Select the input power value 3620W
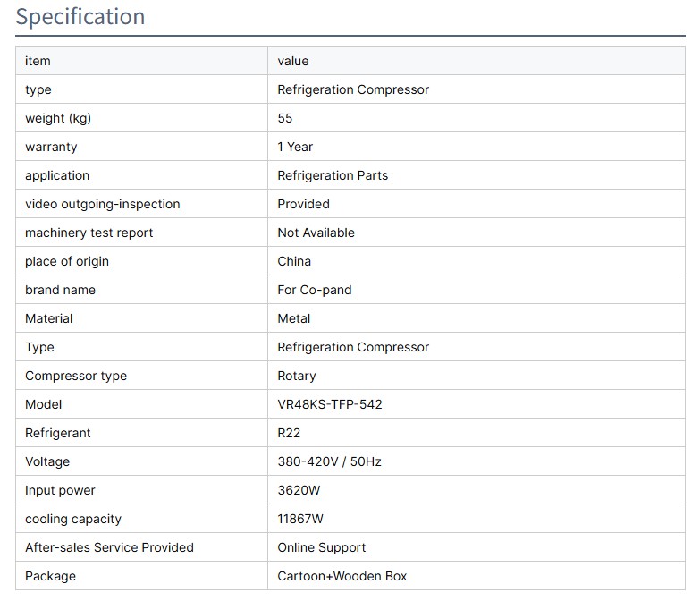 coord(299,490)
